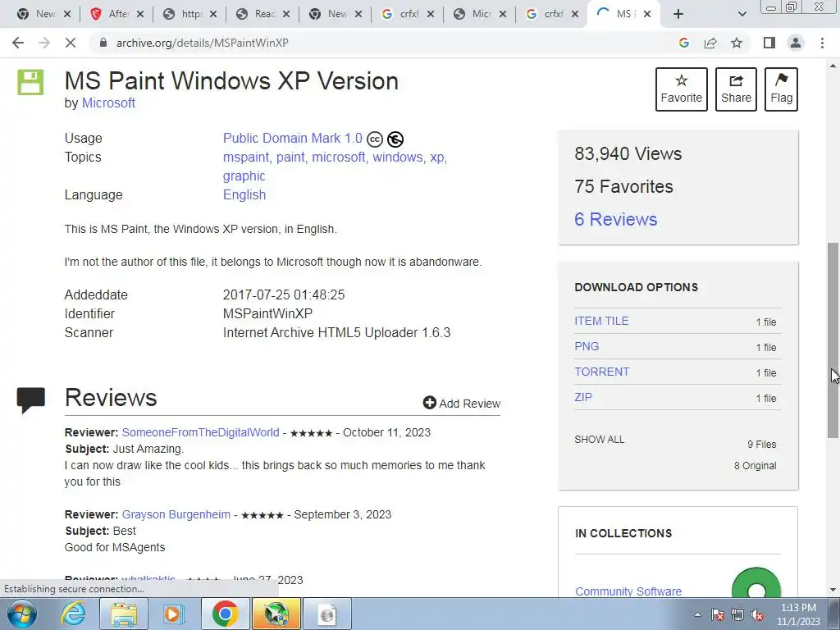Click the 9 Files text
Viewport: 840px width, 630px height.
pos(762,444)
